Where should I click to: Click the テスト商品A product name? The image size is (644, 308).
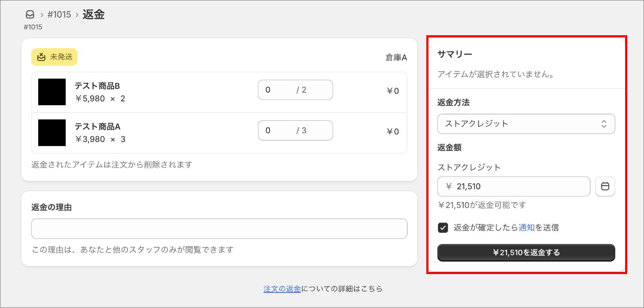tap(97, 127)
